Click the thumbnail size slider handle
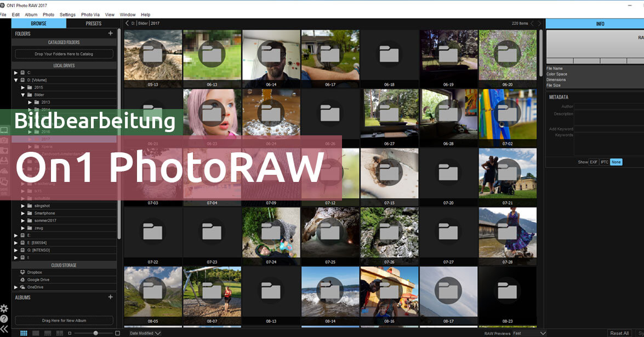This screenshot has height=337, width=644. tap(96, 333)
